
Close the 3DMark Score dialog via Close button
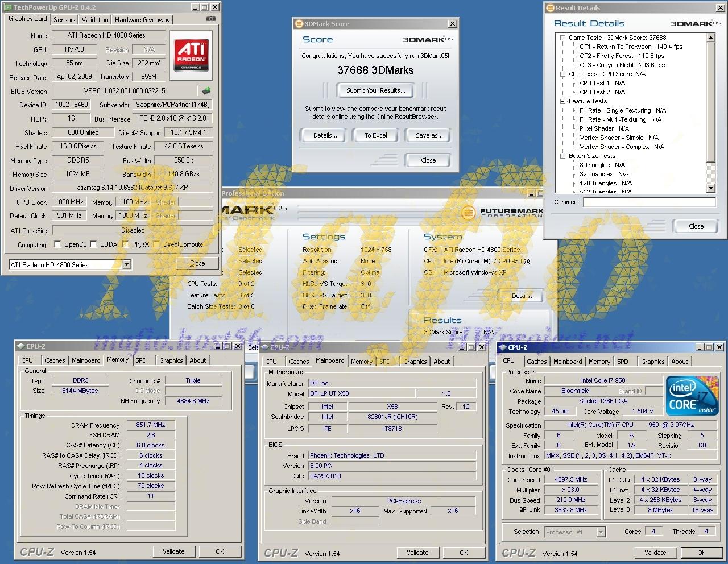[x=428, y=160]
